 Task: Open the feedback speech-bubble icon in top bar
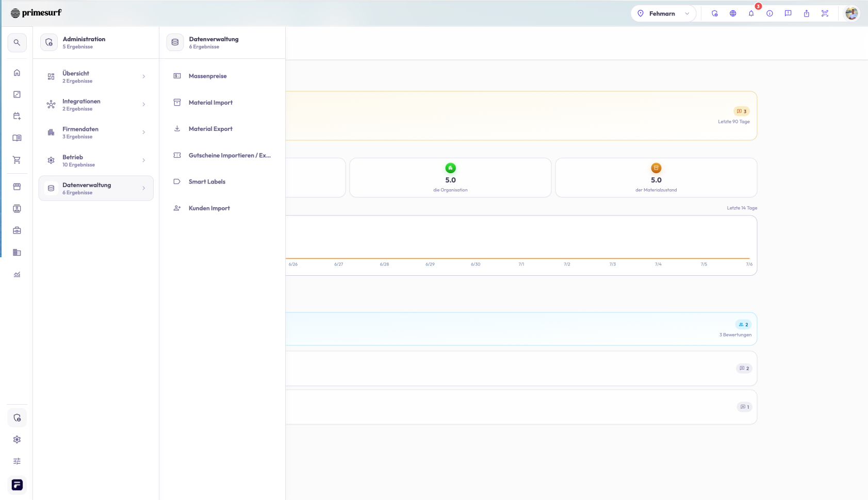788,13
